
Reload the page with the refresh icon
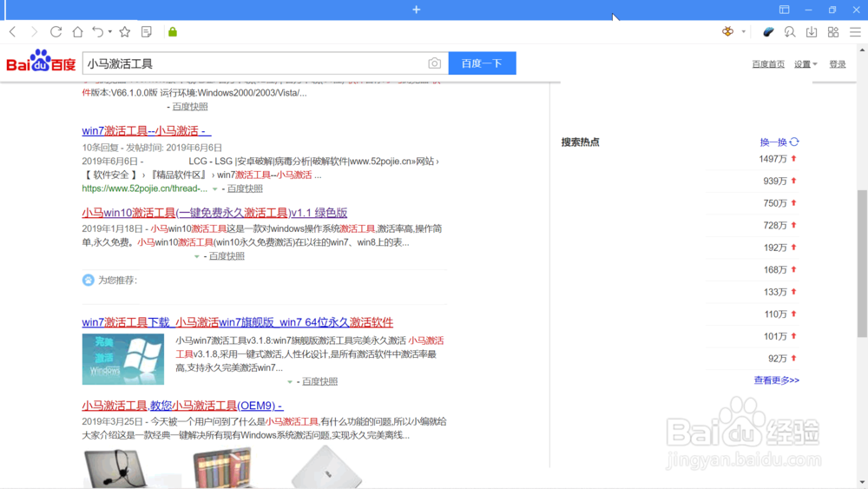coord(56,32)
